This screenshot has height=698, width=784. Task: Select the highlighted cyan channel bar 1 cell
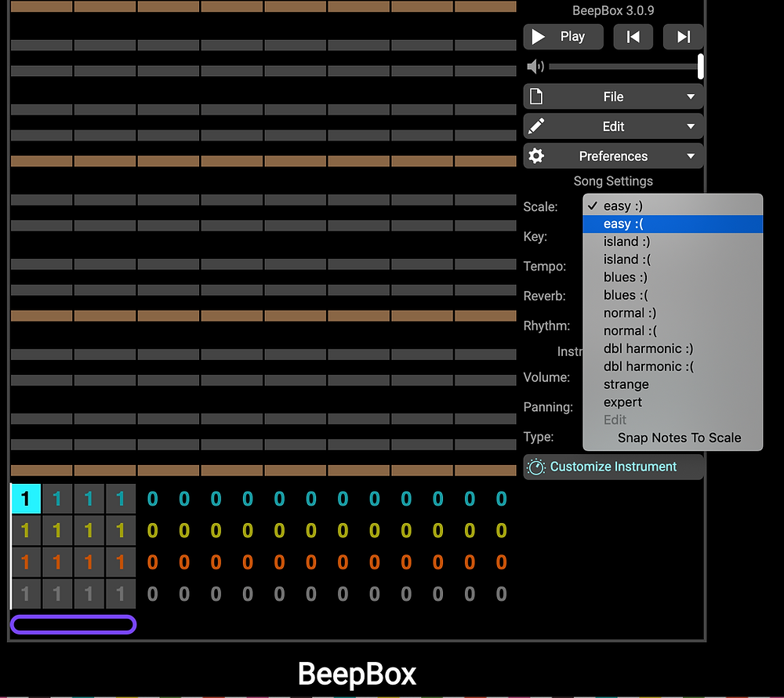point(26,499)
